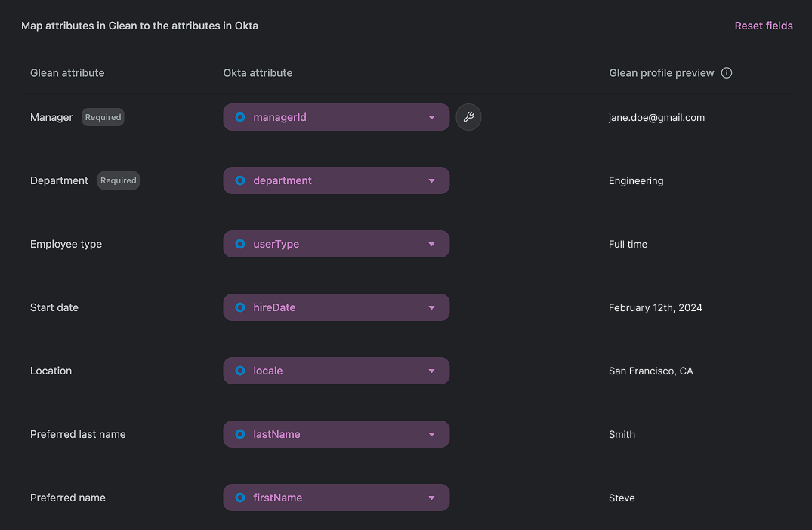Click the info icon next to Glean profile preview
The image size is (812, 530).
pyautogui.click(x=727, y=72)
